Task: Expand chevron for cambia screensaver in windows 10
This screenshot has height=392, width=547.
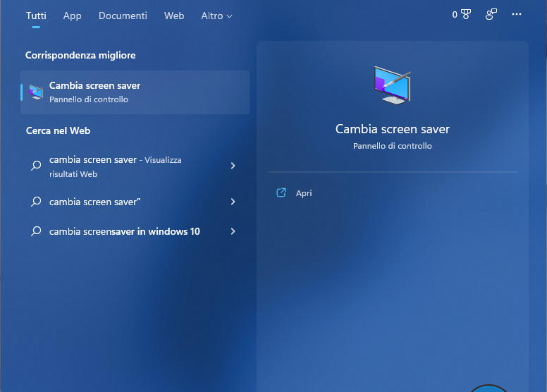Action: (x=233, y=231)
